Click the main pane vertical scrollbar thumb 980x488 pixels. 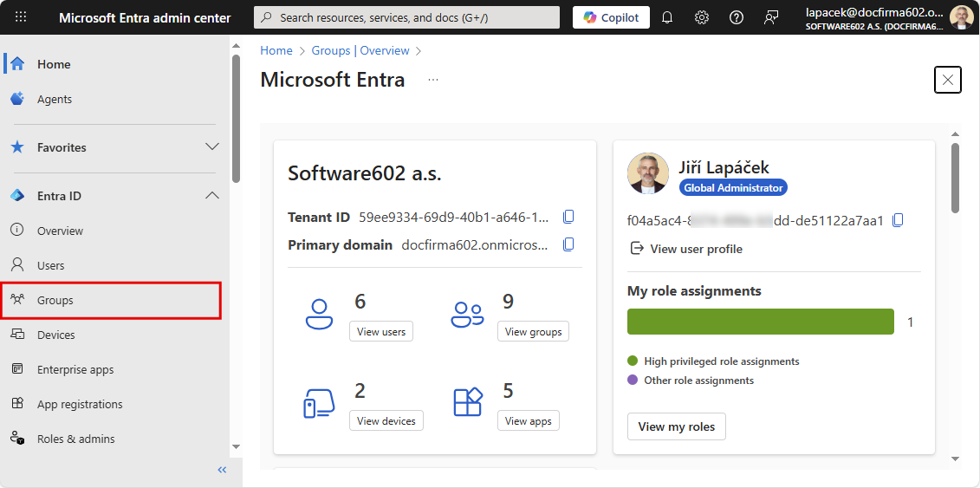click(955, 178)
